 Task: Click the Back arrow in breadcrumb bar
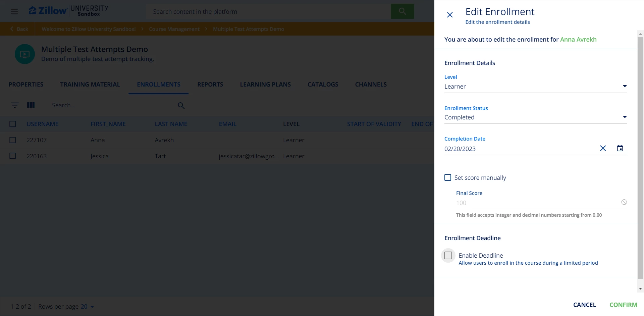12,29
